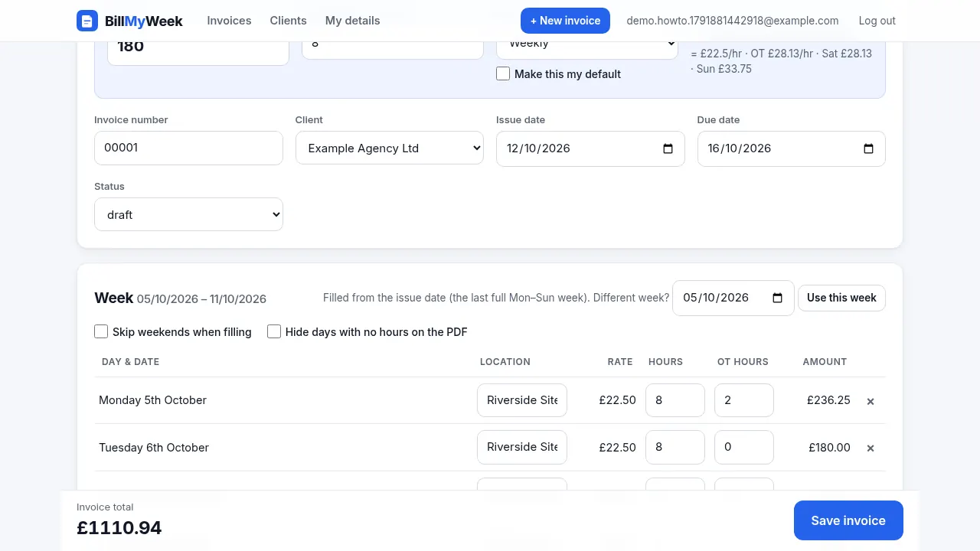Click the BillMyWeek logo icon

(x=87, y=21)
